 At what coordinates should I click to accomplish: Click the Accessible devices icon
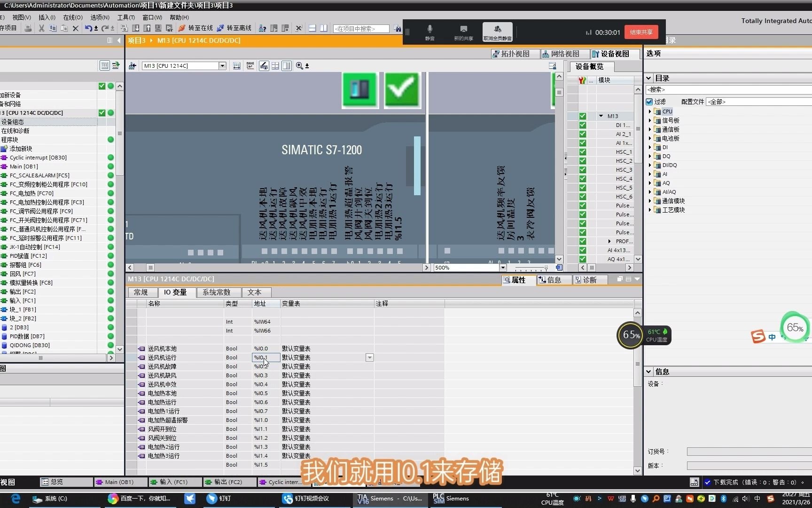click(x=263, y=28)
